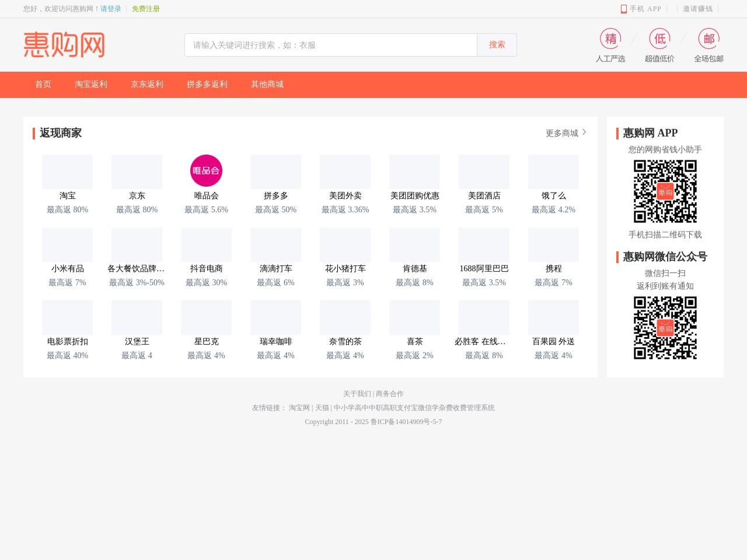
Task: Click the 低 超值低价 circle icon
Action: click(659, 38)
